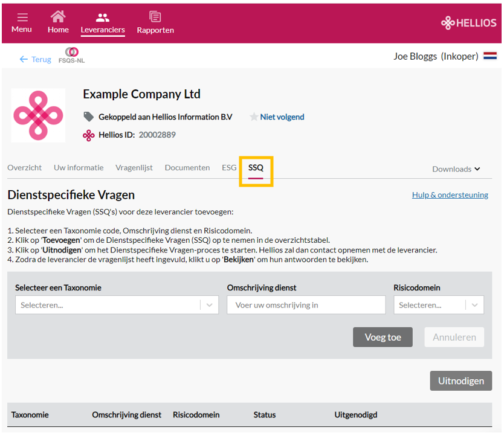This screenshot has width=504, height=433.
Task: Click the Risicodomein column header
Action: [x=196, y=415]
